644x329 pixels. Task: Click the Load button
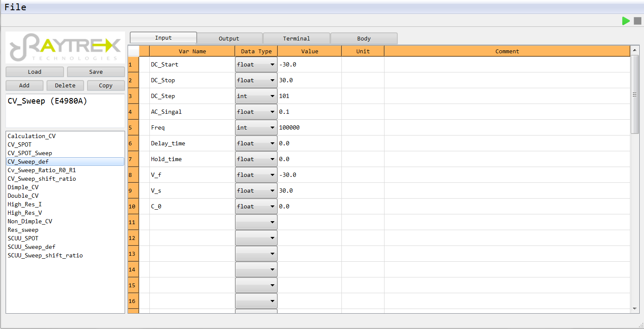click(35, 72)
